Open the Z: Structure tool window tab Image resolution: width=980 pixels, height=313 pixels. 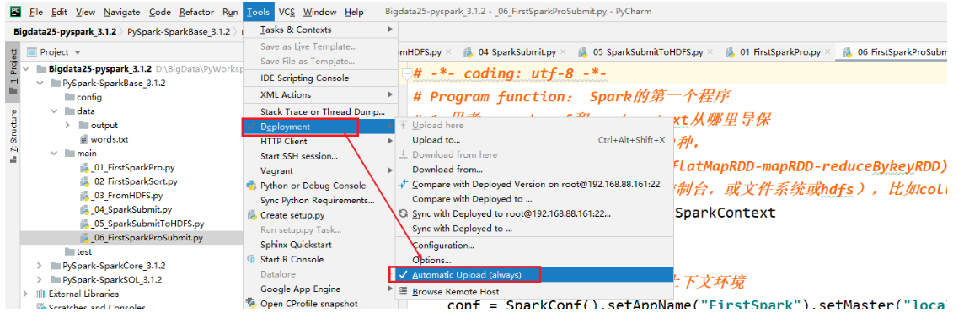tap(13, 137)
